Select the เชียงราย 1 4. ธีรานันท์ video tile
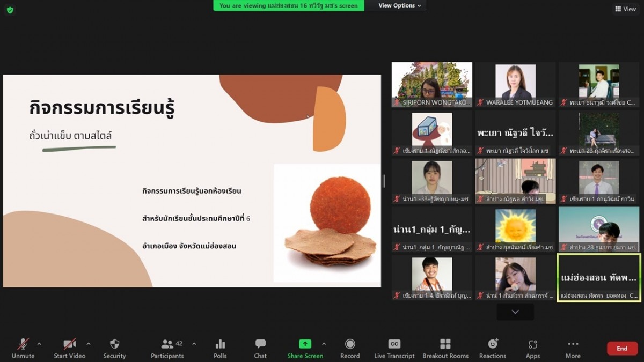Screen dimensions: 644x362 432,278
